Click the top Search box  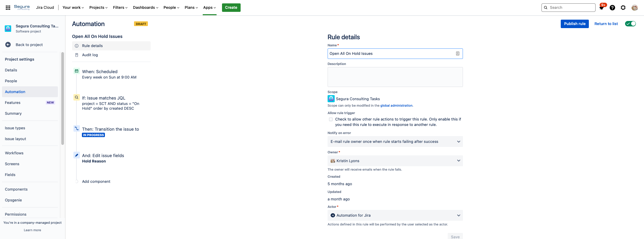click(x=568, y=7)
